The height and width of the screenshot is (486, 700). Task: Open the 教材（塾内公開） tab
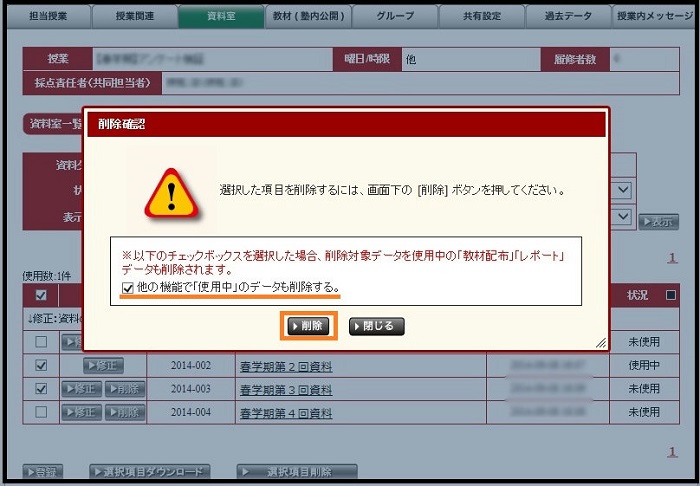(308, 16)
